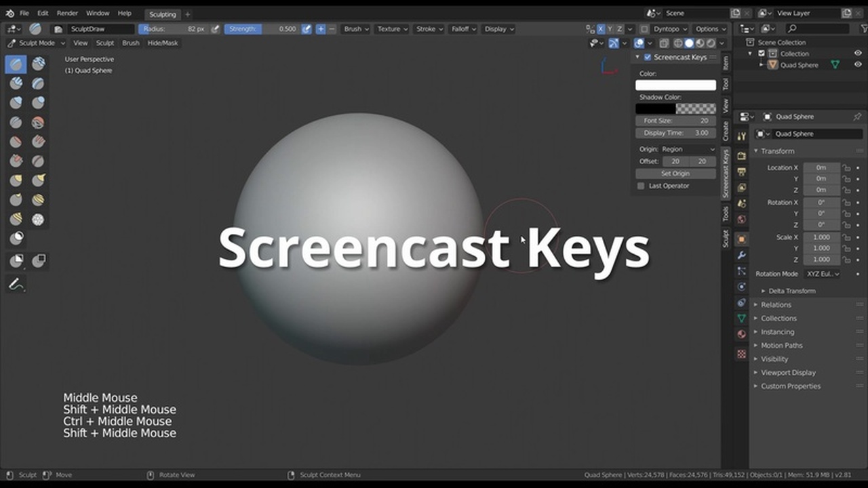Open the World properties tab
This screenshot has width=868, height=488.
741,219
